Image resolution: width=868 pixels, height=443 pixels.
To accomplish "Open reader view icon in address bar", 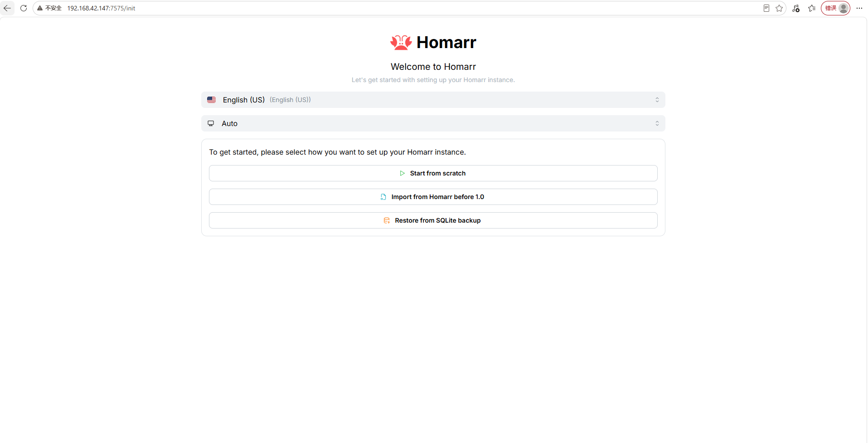I will click(766, 8).
